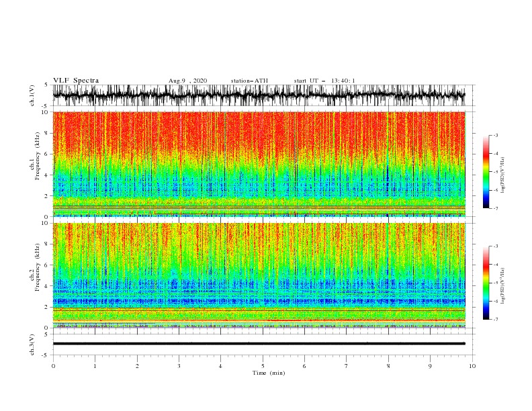This screenshot has width=532, height=411.
Task: Click inside the ch.1 voltage waveform trace
Action: [x=259, y=95]
